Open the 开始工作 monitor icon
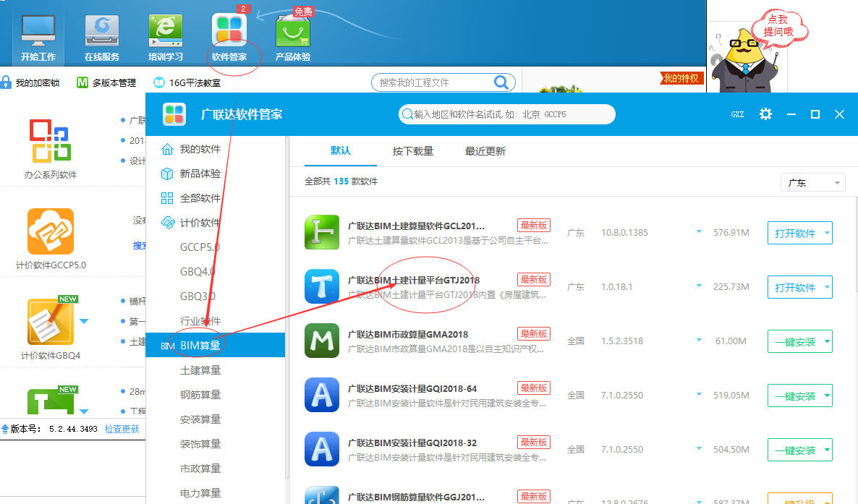 coord(38,30)
